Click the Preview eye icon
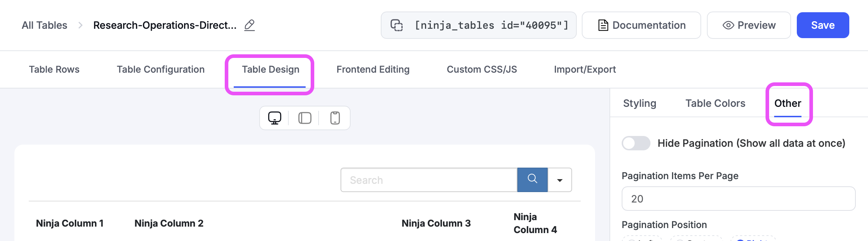This screenshot has width=868, height=241. (x=728, y=25)
